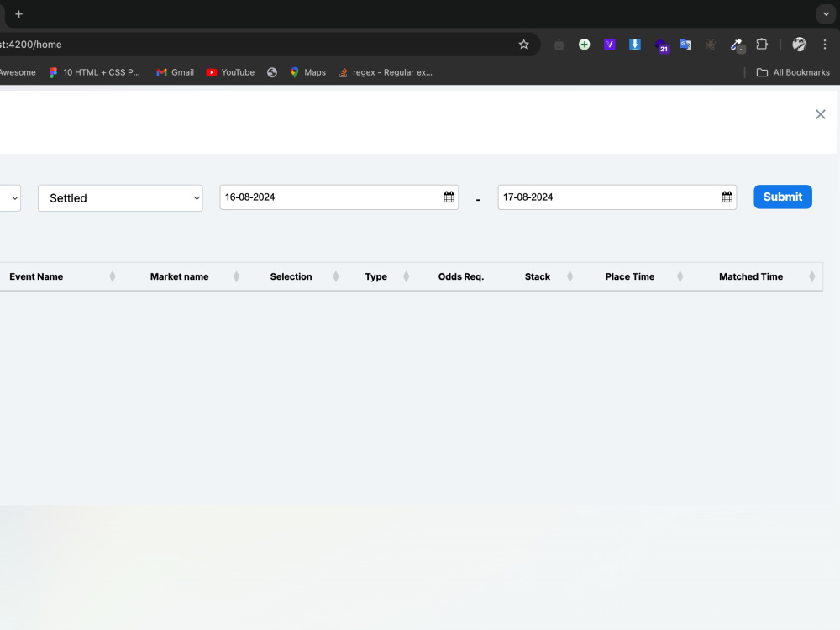
Task: Bookmark this page with the star icon
Action: click(x=524, y=45)
